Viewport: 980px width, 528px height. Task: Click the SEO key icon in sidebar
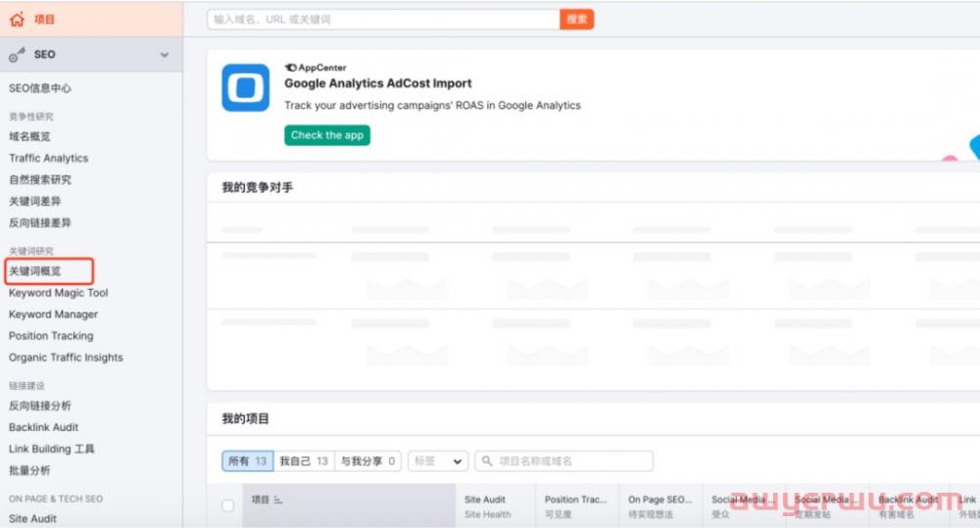click(17, 55)
